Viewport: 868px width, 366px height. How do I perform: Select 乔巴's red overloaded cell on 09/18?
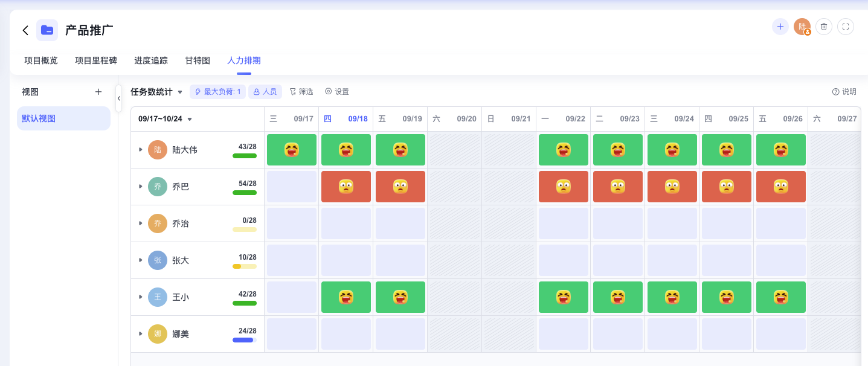[346, 187]
